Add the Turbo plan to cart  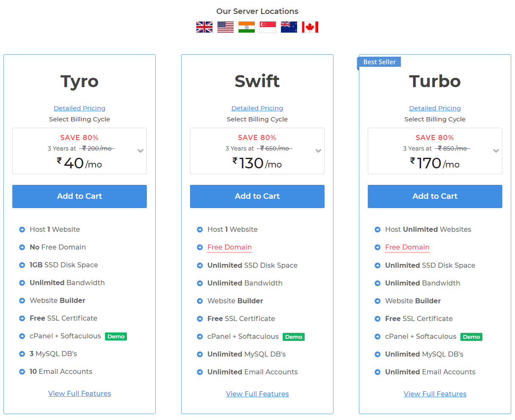point(435,196)
